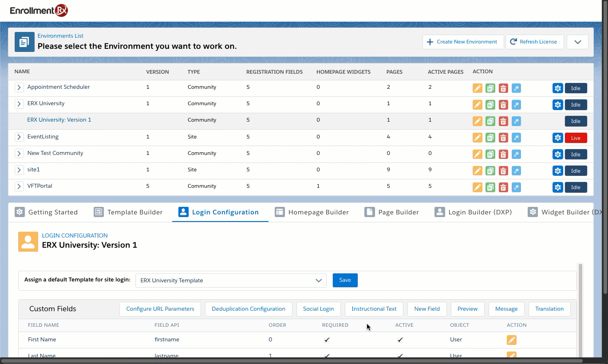Open the dropdown arrow next to Refresh License
The image size is (608, 364).
point(577,42)
